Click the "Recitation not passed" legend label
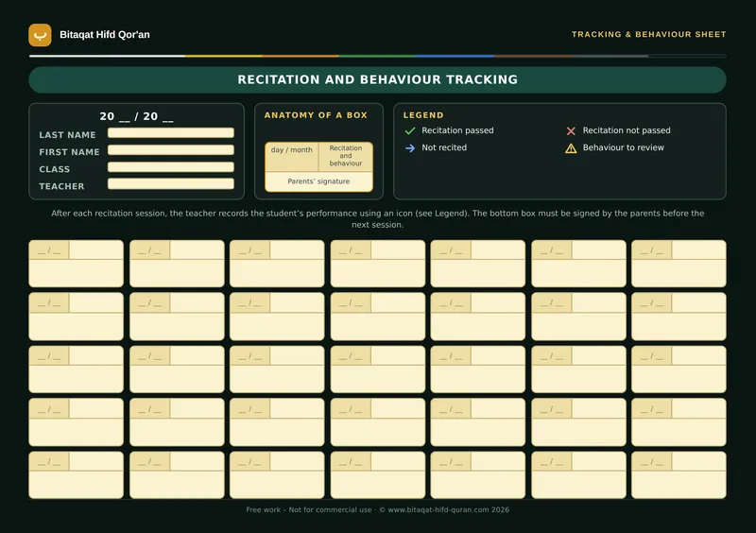Screen dimensions: 756x533 pyautogui.click(x=627, y=130)
